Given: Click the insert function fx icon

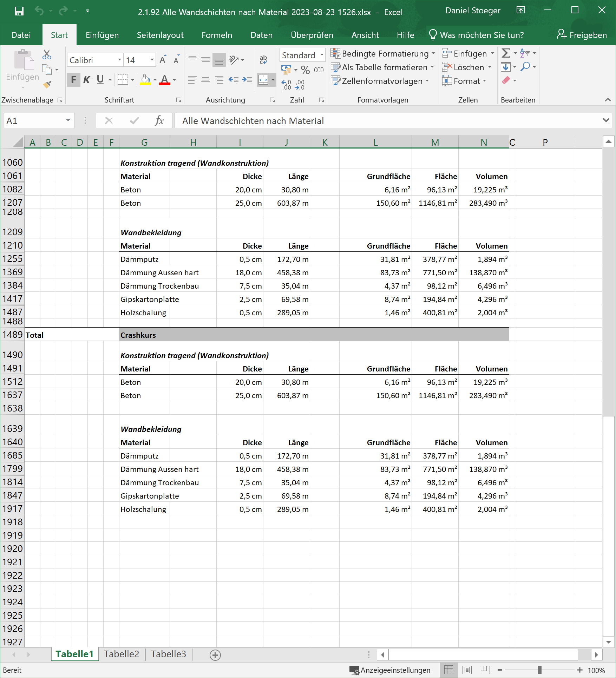Looking at the screenshot, I should (x=159, y=121).
